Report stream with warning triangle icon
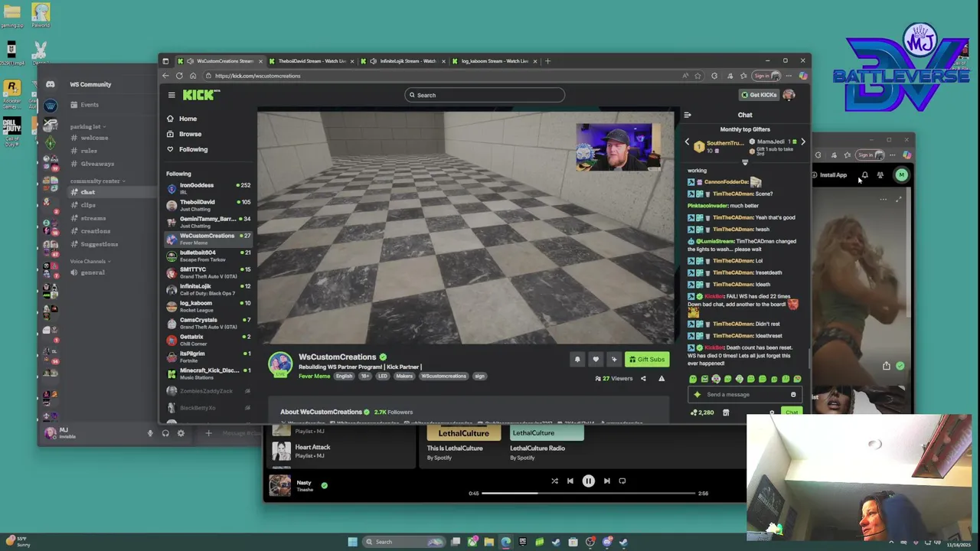980x551 pixels. pyautogui.click(x=661, y=378)
